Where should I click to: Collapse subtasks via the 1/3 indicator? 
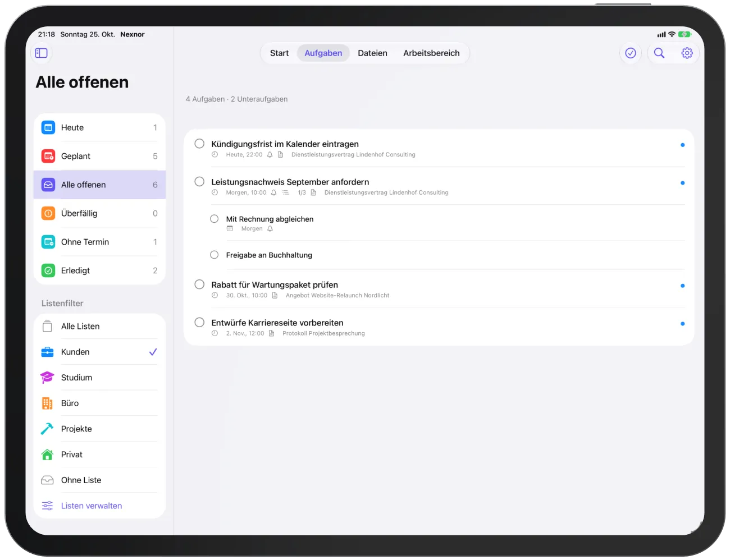[x=302, y=193]
